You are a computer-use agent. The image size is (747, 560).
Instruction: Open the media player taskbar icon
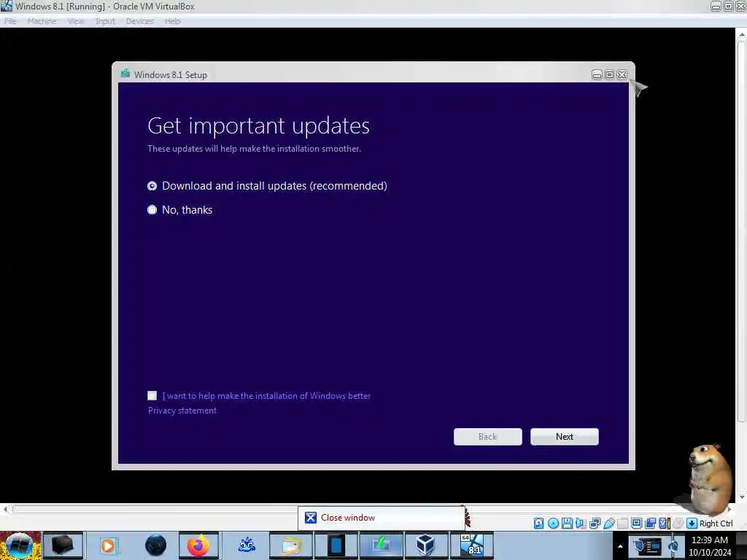(x=108, y=545)
